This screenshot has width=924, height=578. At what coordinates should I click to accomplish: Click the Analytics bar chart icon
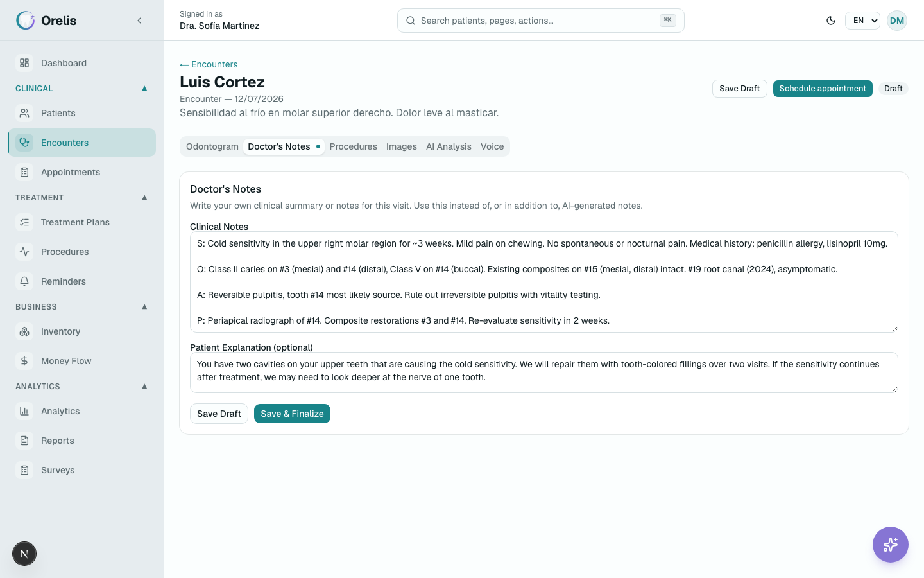pyautogui.click(x=24, y=411)
